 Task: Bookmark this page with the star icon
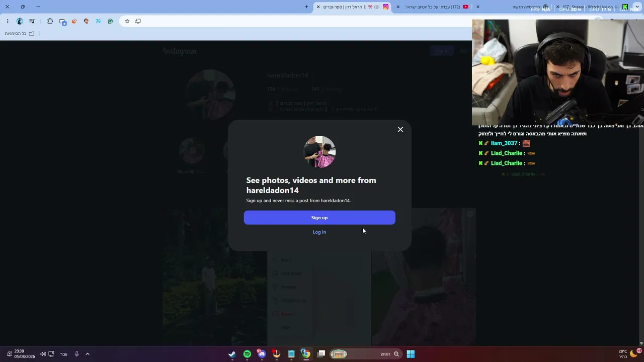tap(127, 21)
